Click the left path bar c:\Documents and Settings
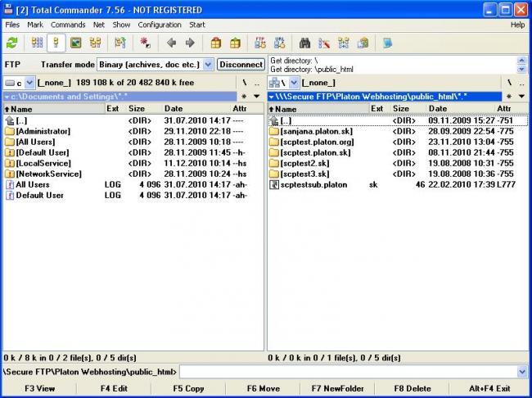Screen dimensions: 532x398 pyautogui.click(x=119, y=97)
